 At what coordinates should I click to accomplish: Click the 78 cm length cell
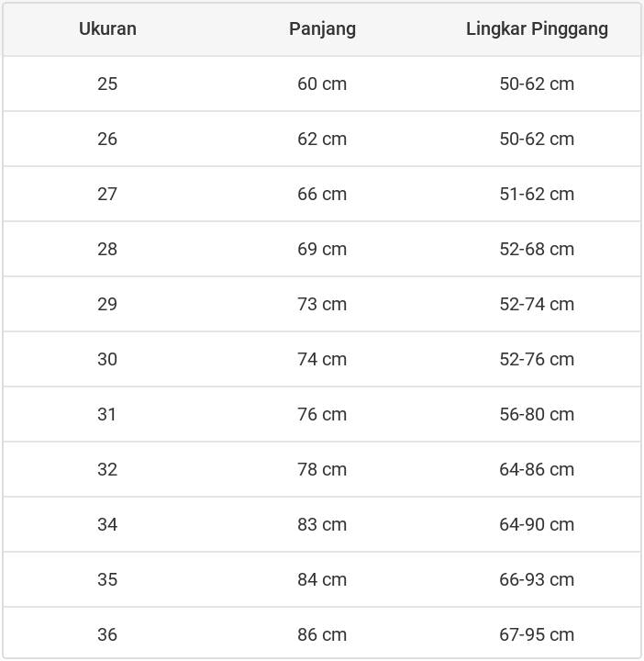322,469
